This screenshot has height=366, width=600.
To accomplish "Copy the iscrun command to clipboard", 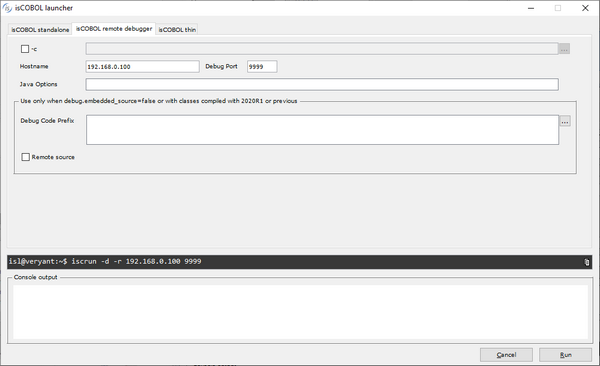I will click(586, 262).
